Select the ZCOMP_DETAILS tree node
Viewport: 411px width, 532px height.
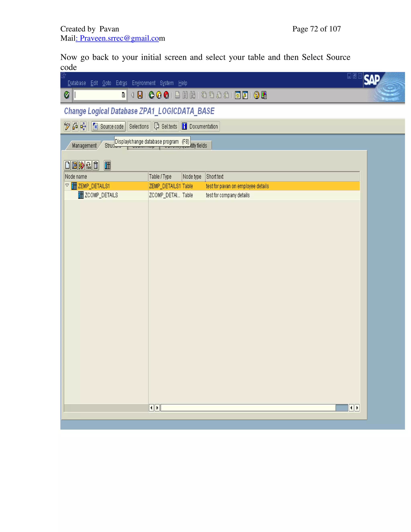click(101, 195)
